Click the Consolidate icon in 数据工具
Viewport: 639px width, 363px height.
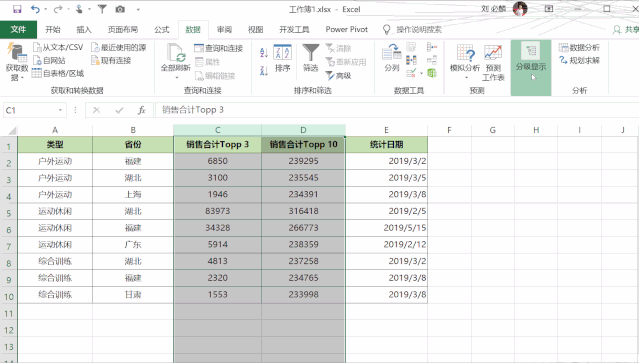point(432,47)
